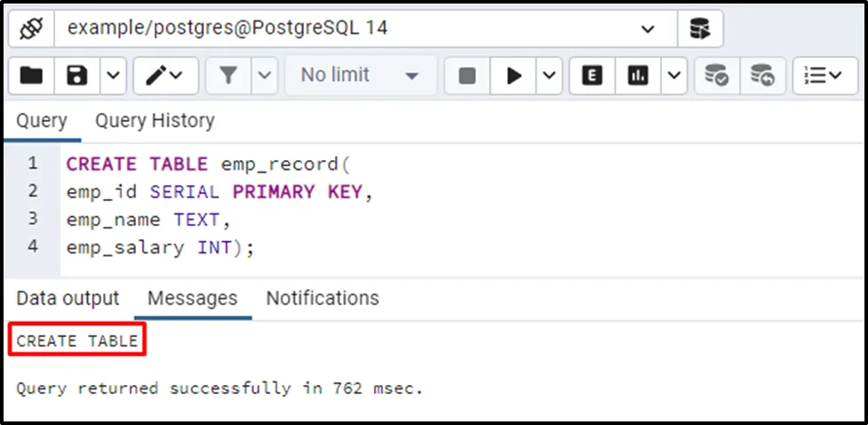Click the connection status icon
This screenshot has width=868, height=425.
pyautogui.click(x=31, y=28)
